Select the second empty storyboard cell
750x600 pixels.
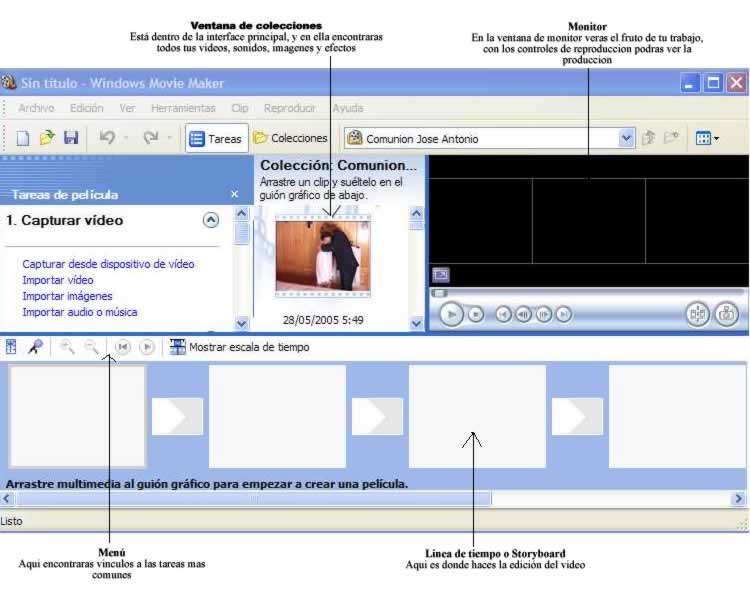pyautogui.click(x=277, y=416)
